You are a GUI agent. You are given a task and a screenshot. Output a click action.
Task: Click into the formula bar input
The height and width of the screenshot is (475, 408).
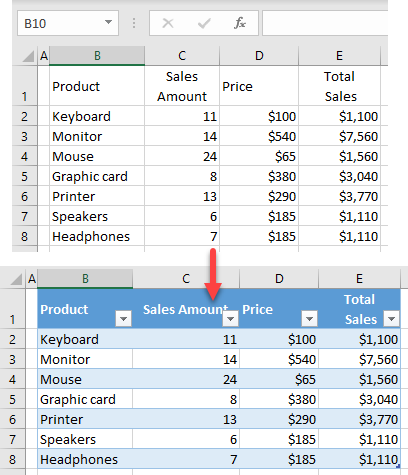tap(325, 23)
